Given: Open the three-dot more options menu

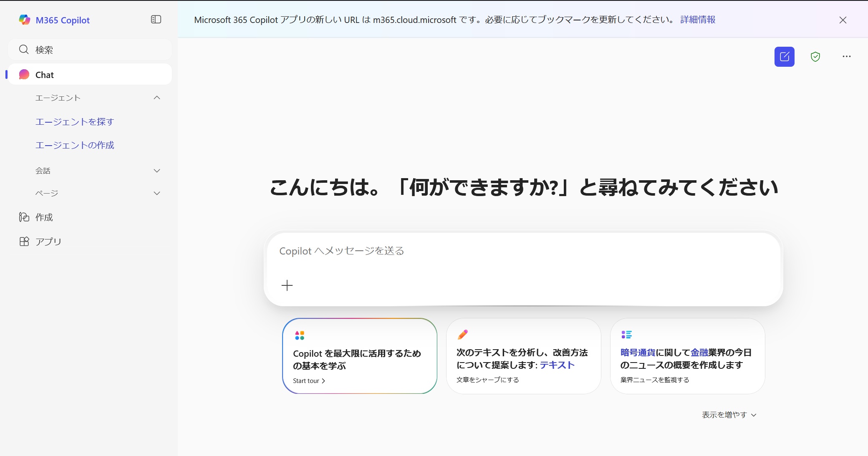Looking at the screenshot, I should [846, 56].
